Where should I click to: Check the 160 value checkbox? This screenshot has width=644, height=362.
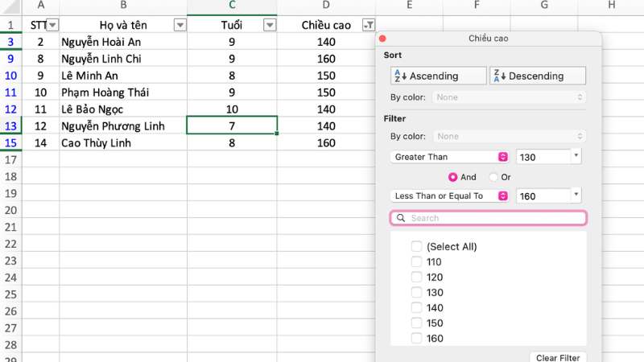(416, 338)
